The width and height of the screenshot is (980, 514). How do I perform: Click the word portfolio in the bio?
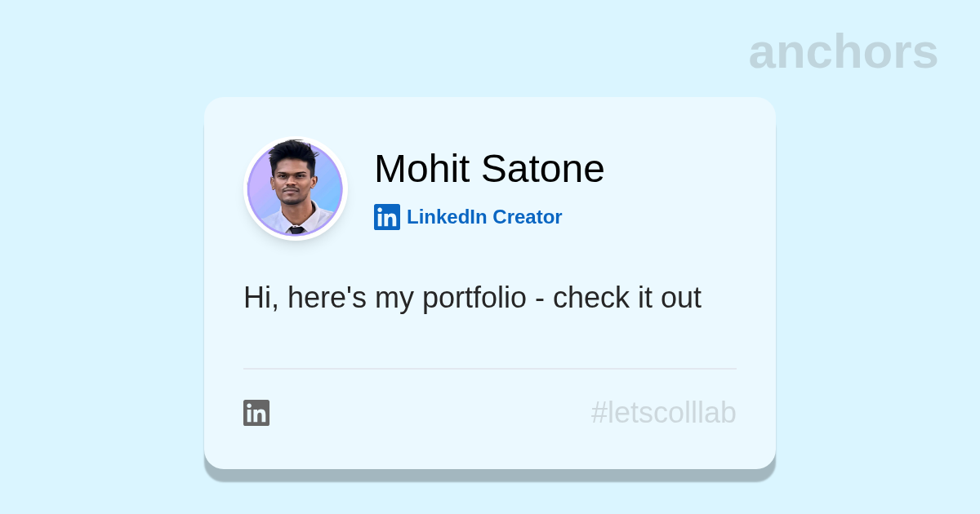tap(474, 299)
